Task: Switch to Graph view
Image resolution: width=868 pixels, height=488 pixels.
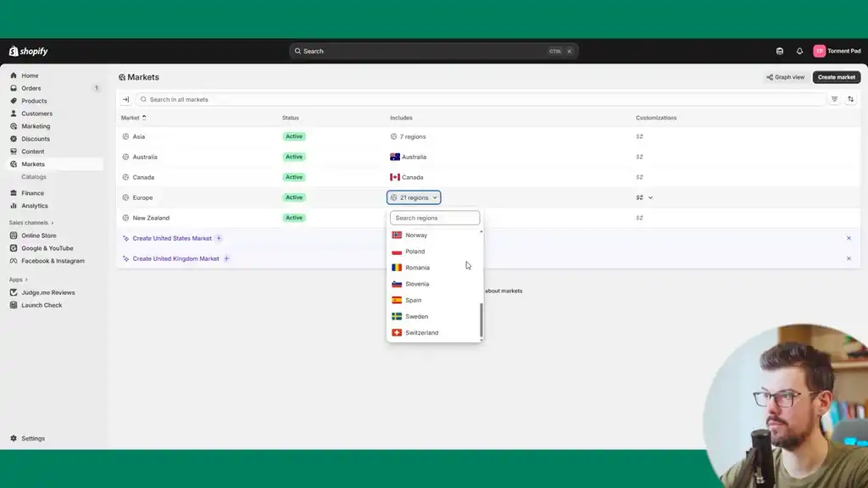Action: pyautogui.click(x=784, y=76)
